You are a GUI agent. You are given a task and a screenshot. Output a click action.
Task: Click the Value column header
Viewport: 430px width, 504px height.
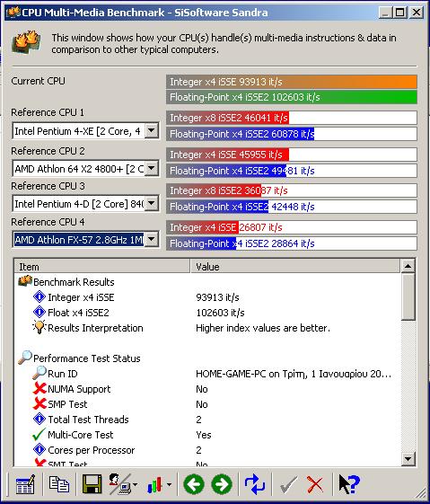[x=295, y=267]
